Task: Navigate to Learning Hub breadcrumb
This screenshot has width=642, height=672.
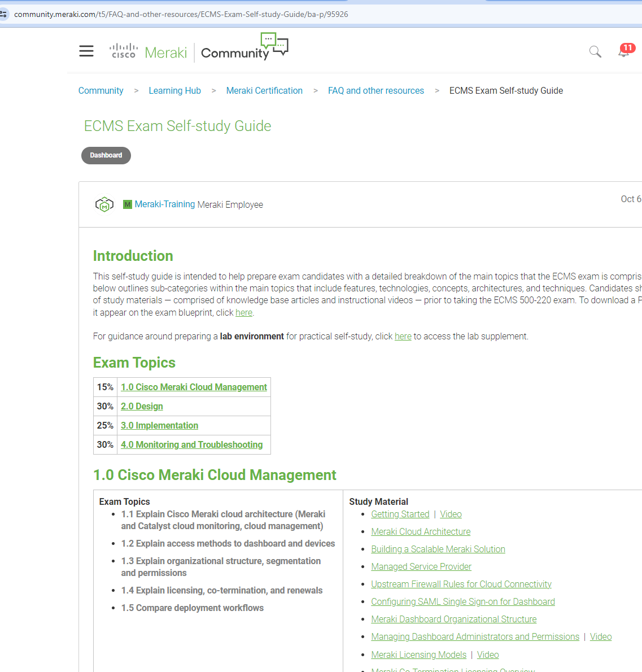Action: pyautogui.click(x=174, y=90)
